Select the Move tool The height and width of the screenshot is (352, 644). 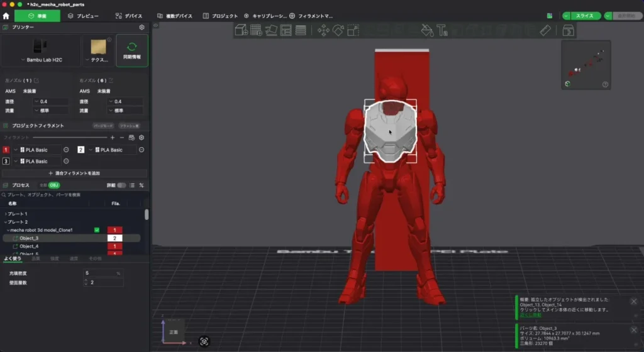click(323, 30)
